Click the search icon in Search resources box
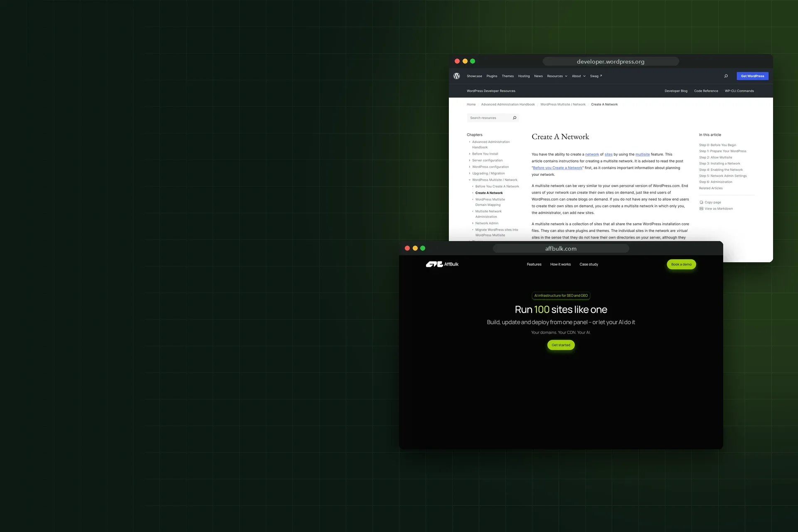The height and width of the screenshot is (532, 798). tap(515, 118)
